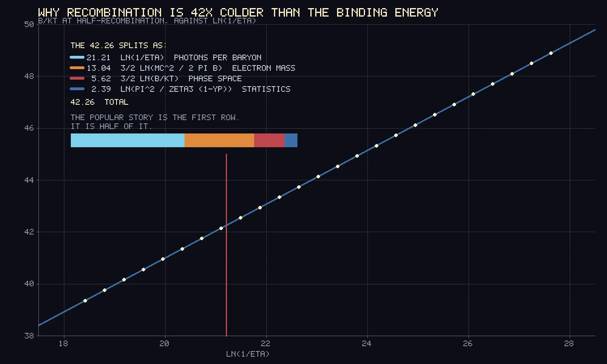Click the legend text 'ELECTRON MASS'

[264, 68]
